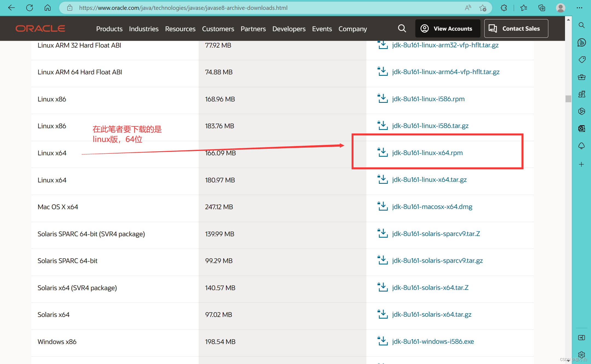Click the Oracle logo
The height and width of the screenshot is (364, 591).
(40, 28)
